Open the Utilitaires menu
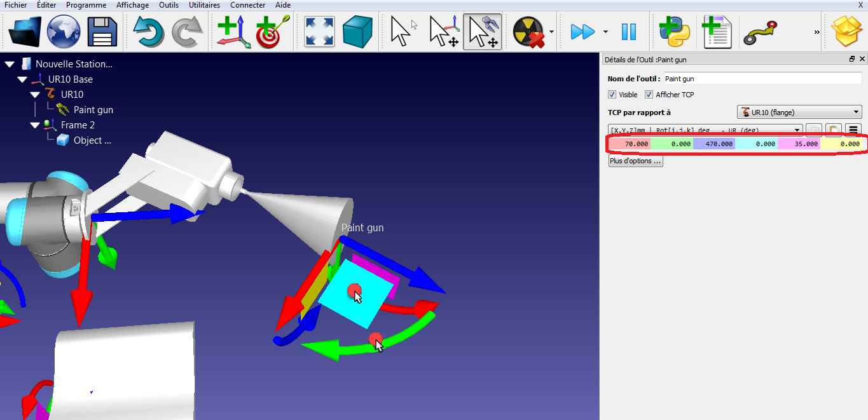 tap(204, 5)
